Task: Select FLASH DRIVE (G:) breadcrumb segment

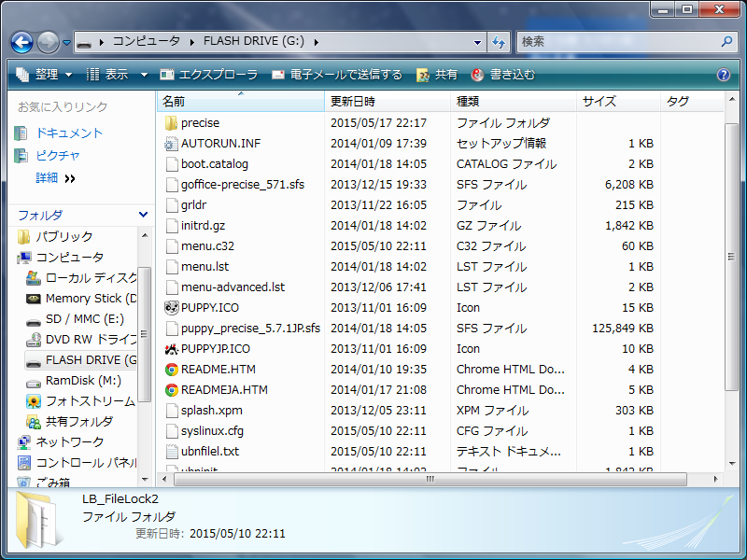Action: (x=253, y=41)
